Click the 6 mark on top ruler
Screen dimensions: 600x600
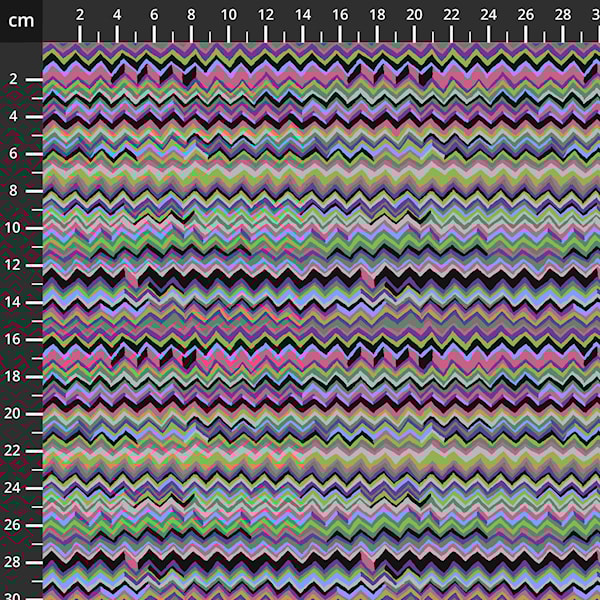pos(154,15)
